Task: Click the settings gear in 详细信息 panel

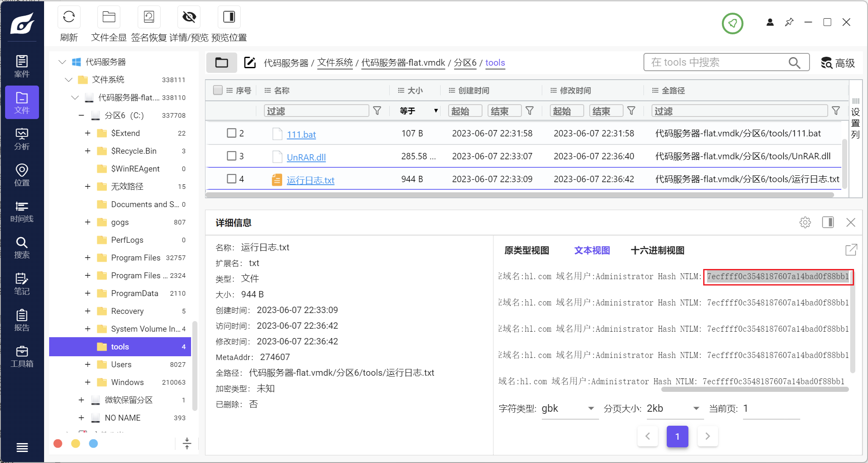Action: (805, 222)
